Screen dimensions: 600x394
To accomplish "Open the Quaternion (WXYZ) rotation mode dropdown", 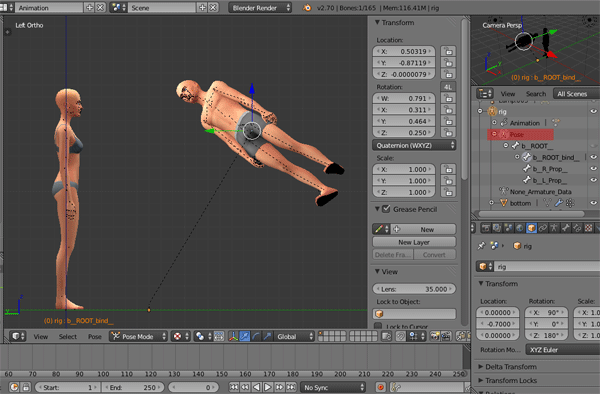I will click(414, 145).
